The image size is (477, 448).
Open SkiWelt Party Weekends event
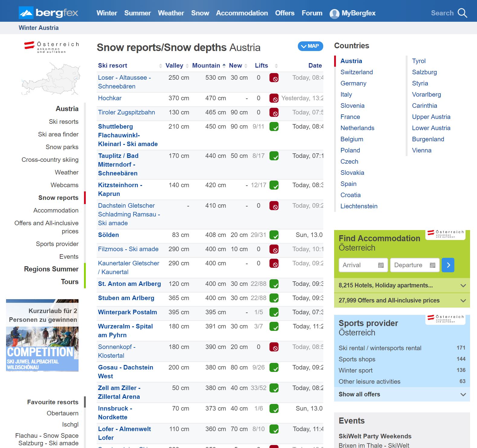pos(375,436)
